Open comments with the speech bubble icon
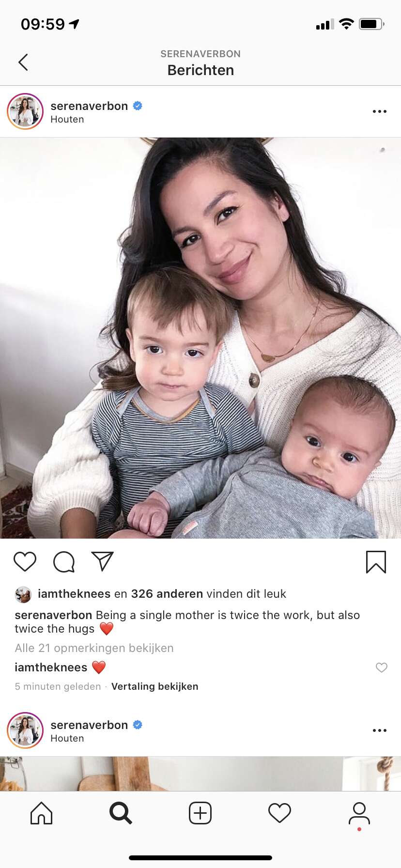Image resolution: width=401 pixels, height=868 pixels. click(64, 562)
